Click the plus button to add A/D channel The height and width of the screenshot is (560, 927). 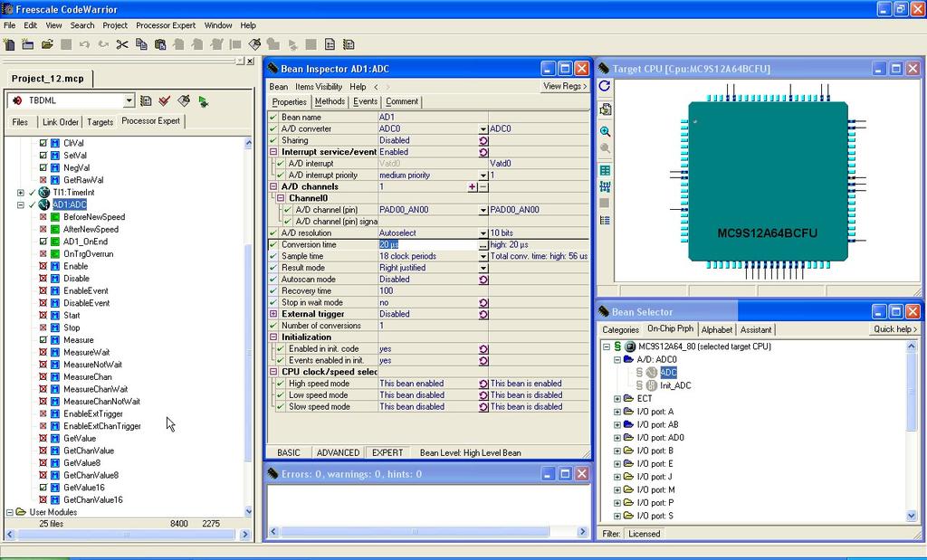[x=473, y=186]
